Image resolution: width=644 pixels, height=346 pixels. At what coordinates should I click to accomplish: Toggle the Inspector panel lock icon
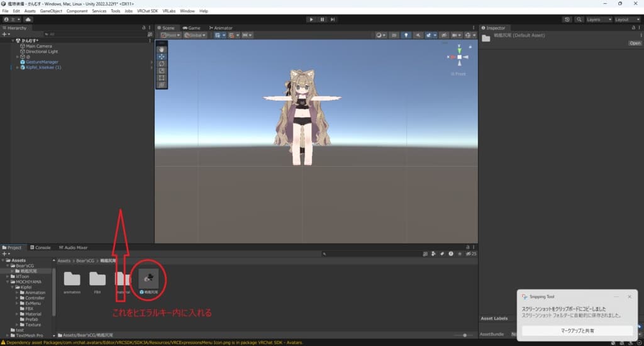click(632, 28)
